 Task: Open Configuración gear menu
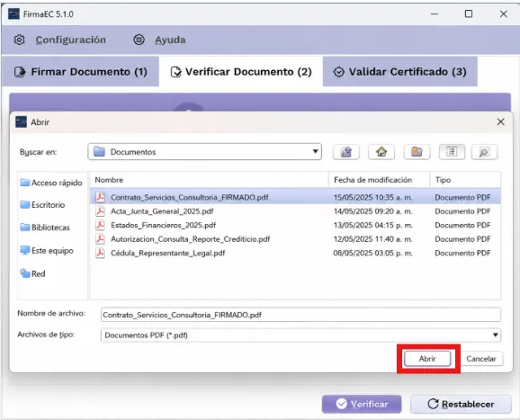point(59,40)
